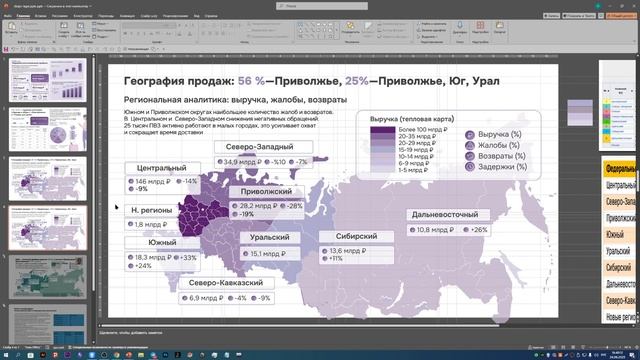Switch to the Переходы tab
The width and height of the screenshot is (640, 360).
point(106,16)
